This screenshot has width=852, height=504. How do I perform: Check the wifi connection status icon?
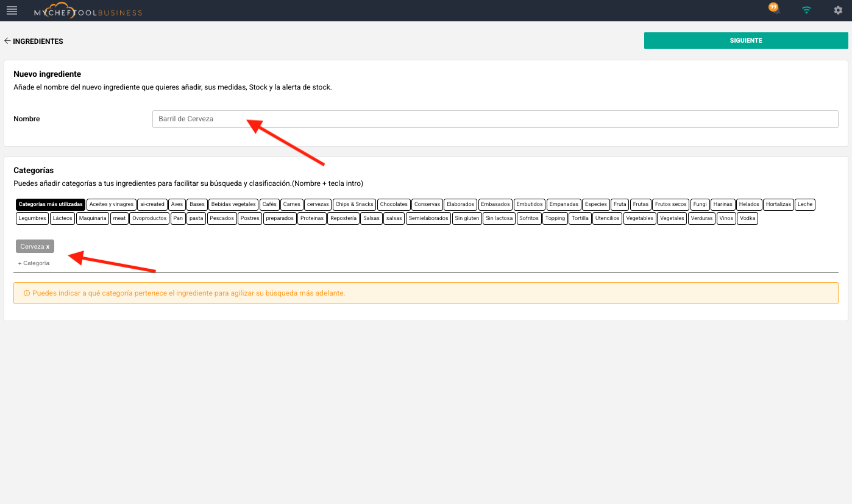pos(806,10)
